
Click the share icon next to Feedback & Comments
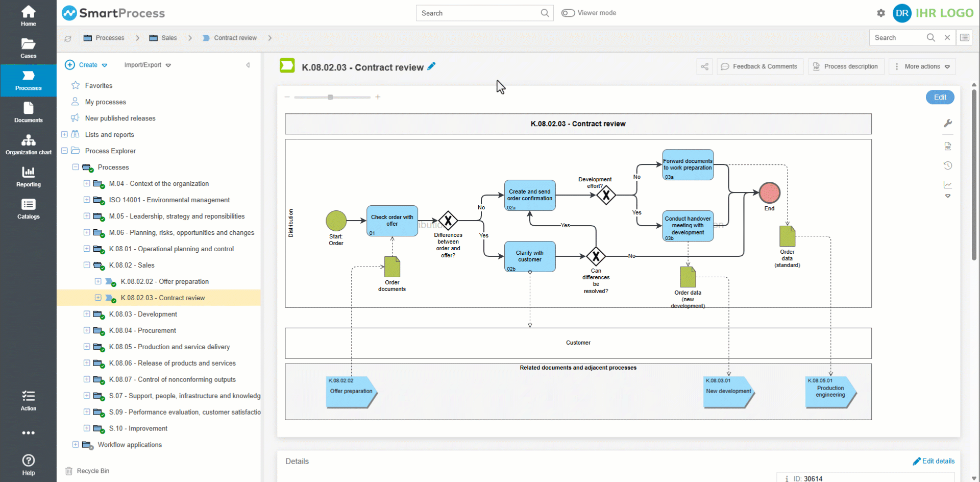click(704, 67)
